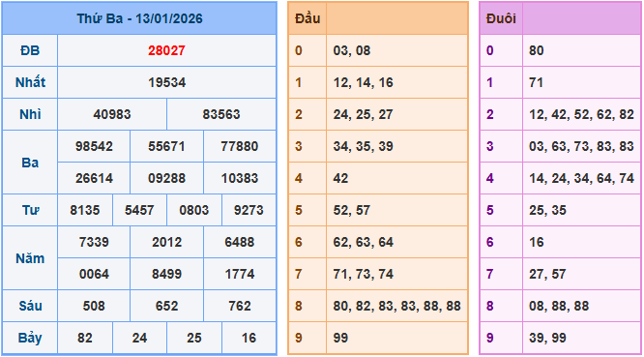Screen dimensions: 644x357
Task: Select Ba prize number 26614
Action: [94, 178]
